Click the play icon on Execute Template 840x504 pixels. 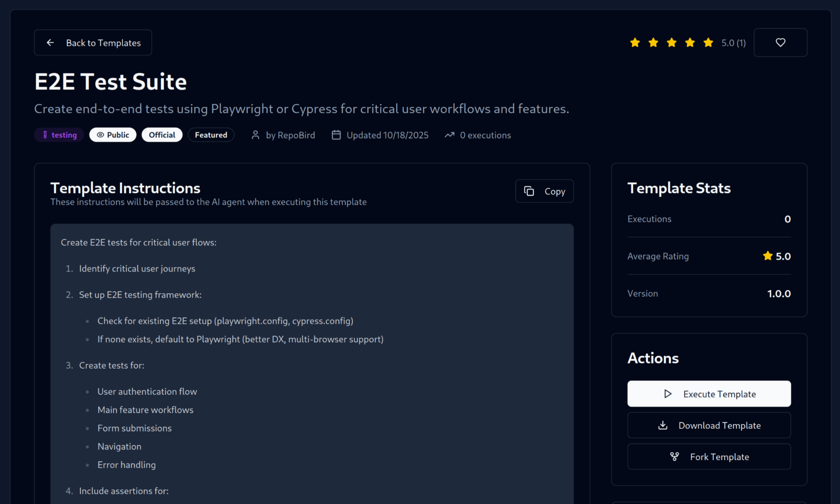tap(668, 394)
